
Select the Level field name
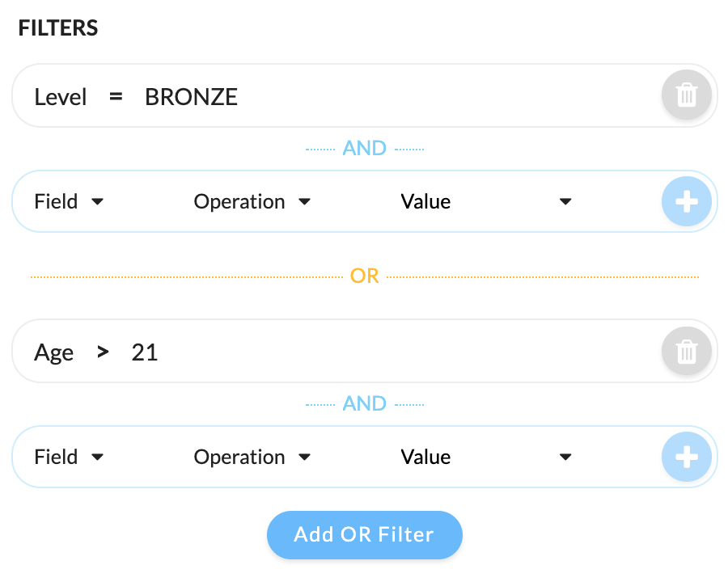tap(61, 97)
